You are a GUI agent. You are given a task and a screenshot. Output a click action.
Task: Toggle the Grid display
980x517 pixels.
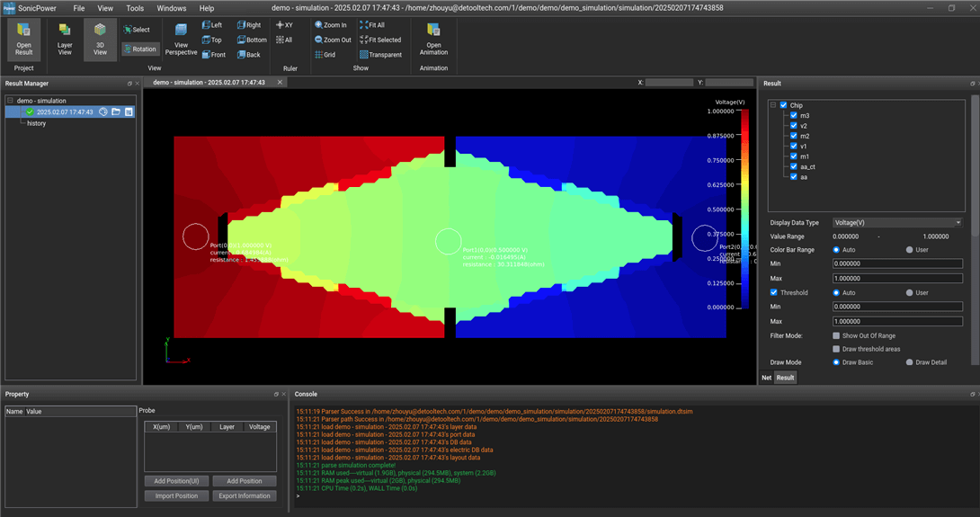pyautogui.click(x=325, y=55)
